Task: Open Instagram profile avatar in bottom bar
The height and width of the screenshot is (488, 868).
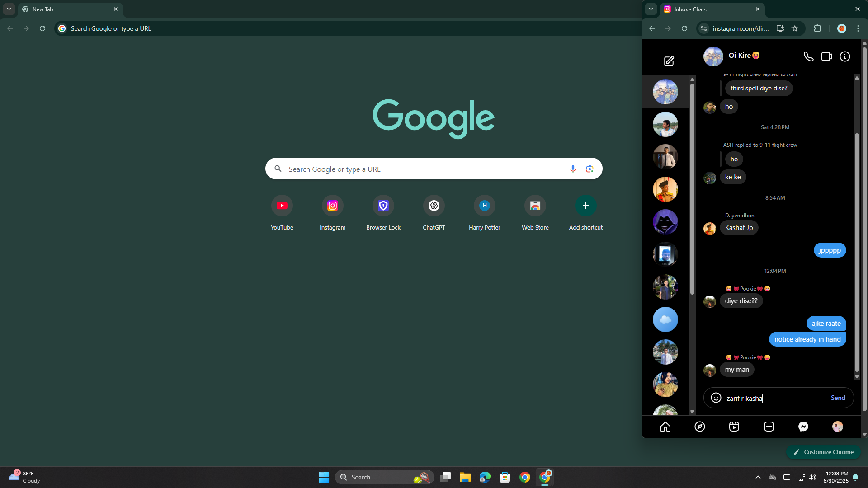Action: coord(838,427)
